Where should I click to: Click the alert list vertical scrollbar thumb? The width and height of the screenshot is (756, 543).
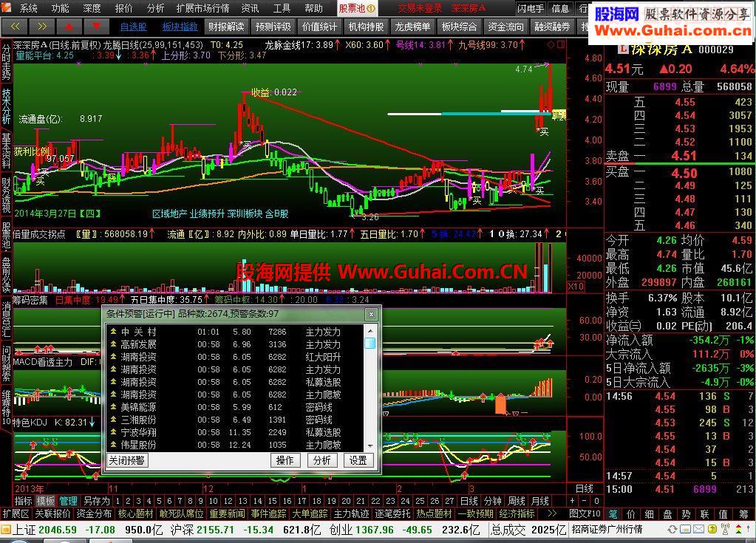(x=370, y=343)
